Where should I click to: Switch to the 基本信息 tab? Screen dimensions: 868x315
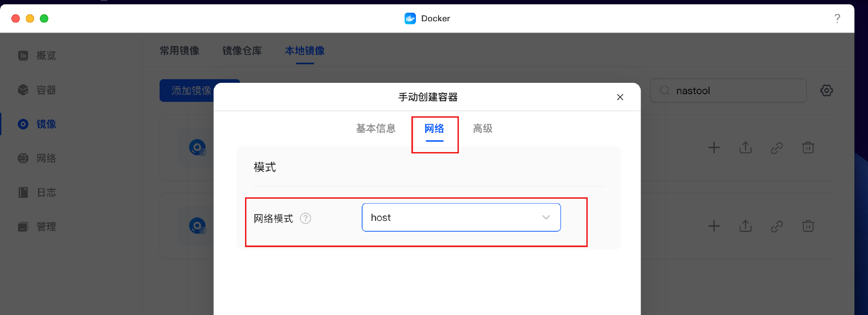pyautogui.click(x=376, y=129)
